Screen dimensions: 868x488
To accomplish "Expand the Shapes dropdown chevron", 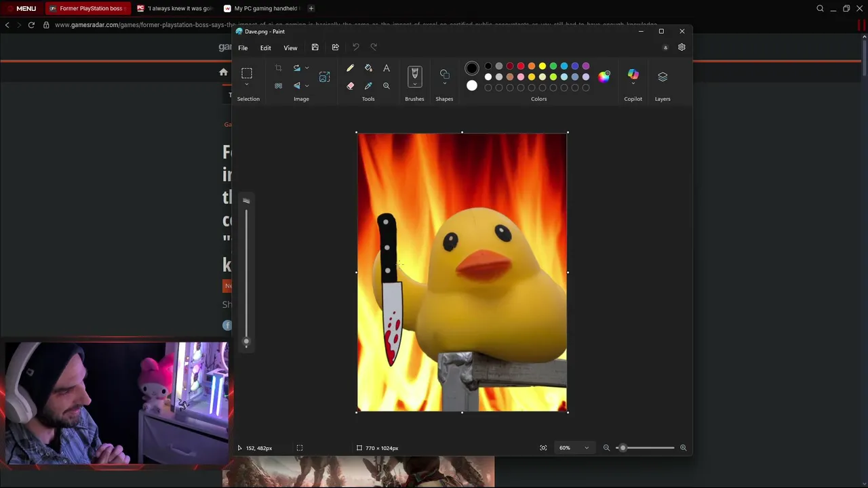I will click(x=444, y=84).
